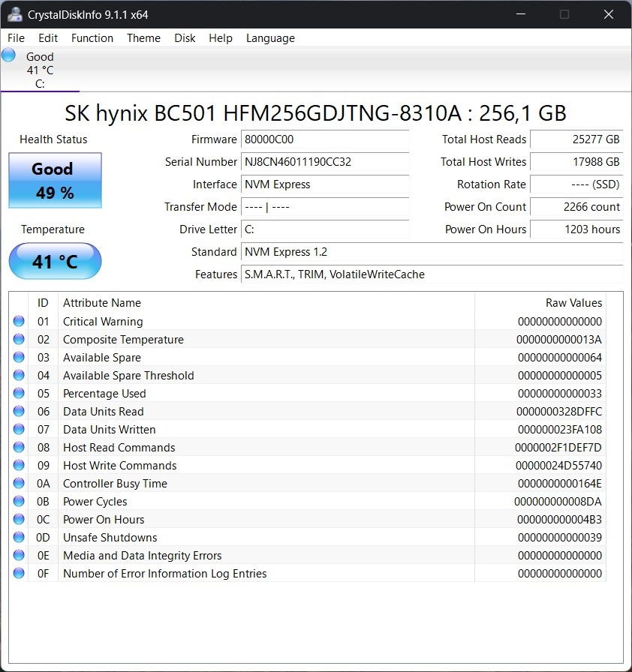Click the status orb for Unsafe Shutdowns

[x=19, y=538]
